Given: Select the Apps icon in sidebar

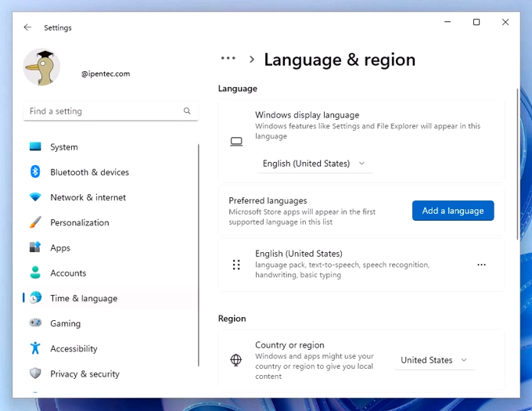Looking at the screenshot, I should point(35,247).
